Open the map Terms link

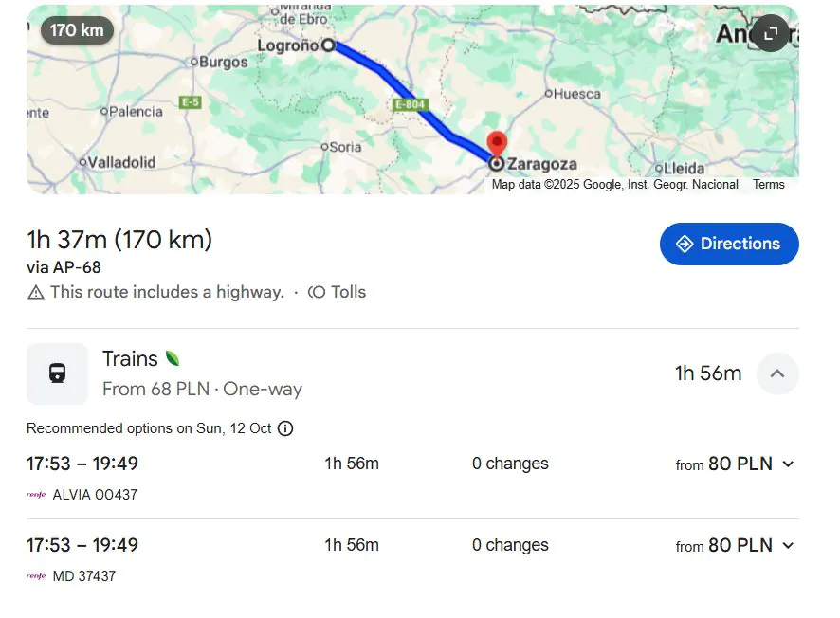click(769, 185)
